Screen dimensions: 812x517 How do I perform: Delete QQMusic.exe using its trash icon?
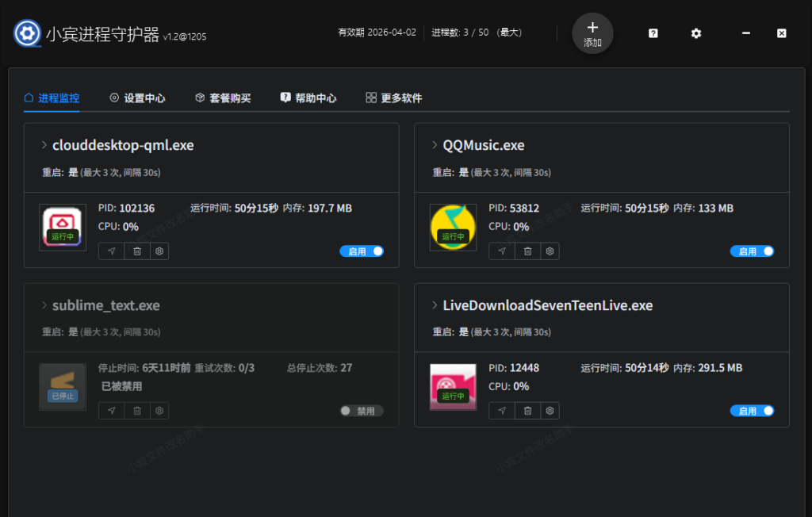pyautogui.click(x=527, y=251)
